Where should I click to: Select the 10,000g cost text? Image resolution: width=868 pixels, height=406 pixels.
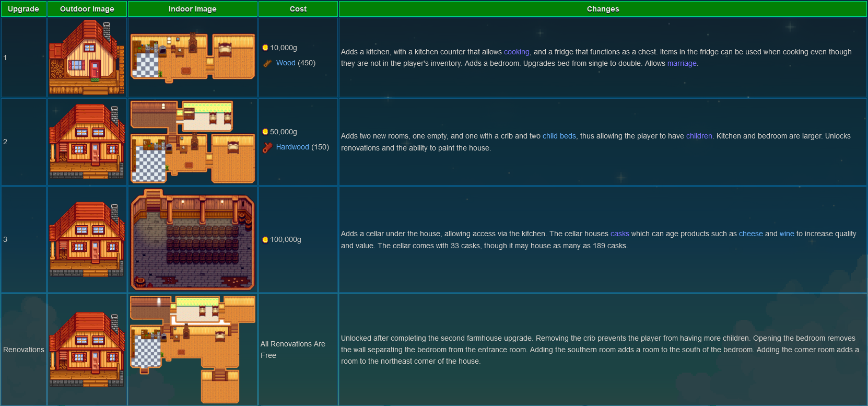[284, 48]
